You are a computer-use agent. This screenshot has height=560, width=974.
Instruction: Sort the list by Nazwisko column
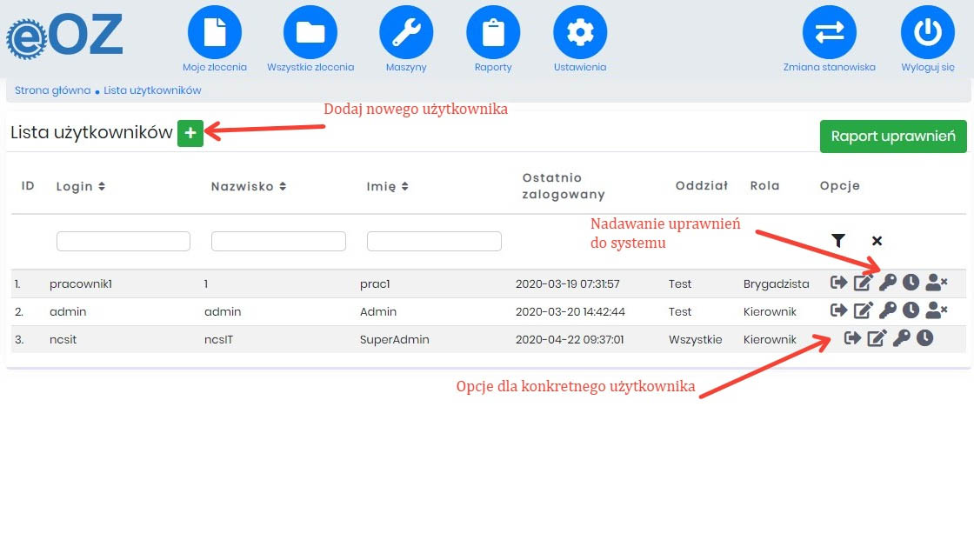tap(248, 186)
